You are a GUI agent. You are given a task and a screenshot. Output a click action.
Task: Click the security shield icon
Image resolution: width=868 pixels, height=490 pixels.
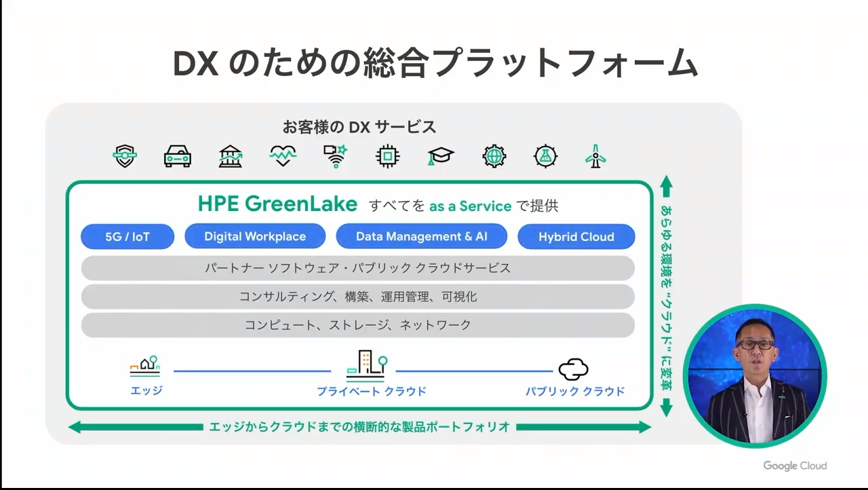(x=125, y=157)
